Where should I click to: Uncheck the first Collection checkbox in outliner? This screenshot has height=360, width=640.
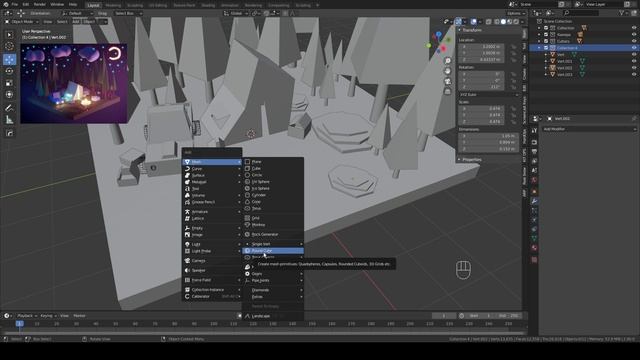546,28
